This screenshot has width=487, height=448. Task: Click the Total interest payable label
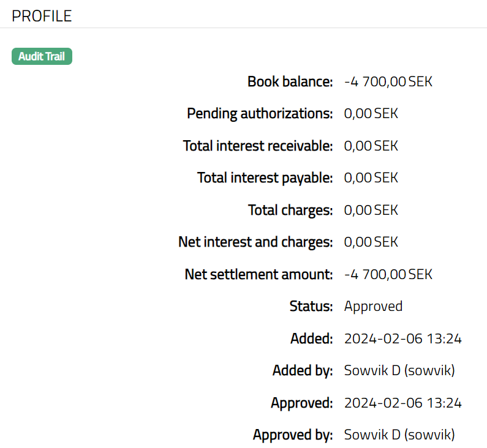pyautogui.click(x=265, y=178)
